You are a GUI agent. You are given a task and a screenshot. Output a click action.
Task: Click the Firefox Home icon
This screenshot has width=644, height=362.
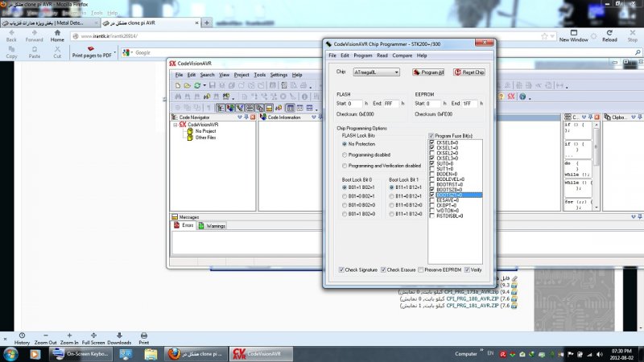(57, 33)
